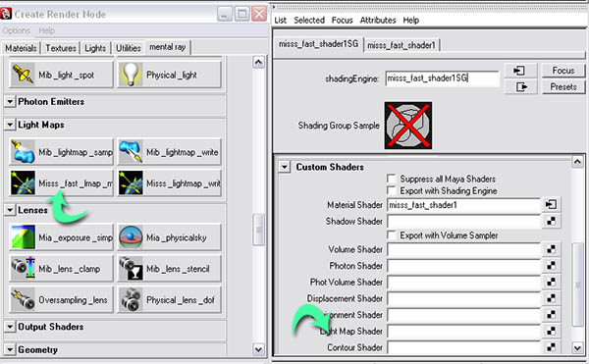
Task: Create the Misss_lightmap_write node
Action: coord(170,183)
